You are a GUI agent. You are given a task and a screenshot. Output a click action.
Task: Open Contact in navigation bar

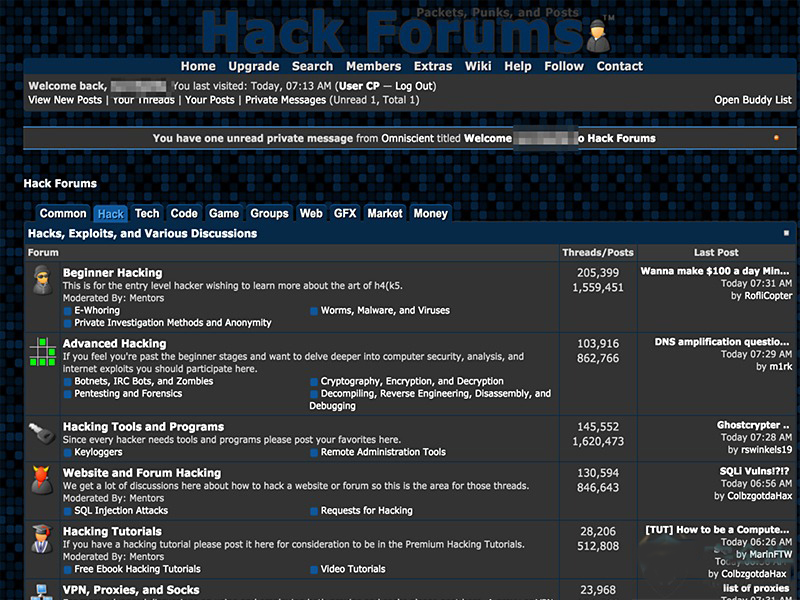[619, 66]
